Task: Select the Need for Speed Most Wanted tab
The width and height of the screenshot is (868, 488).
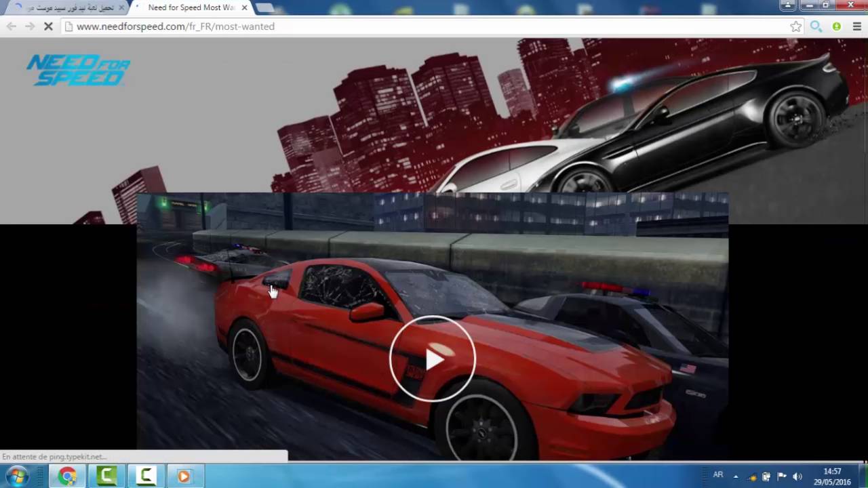Action: (x=190, y=7)
